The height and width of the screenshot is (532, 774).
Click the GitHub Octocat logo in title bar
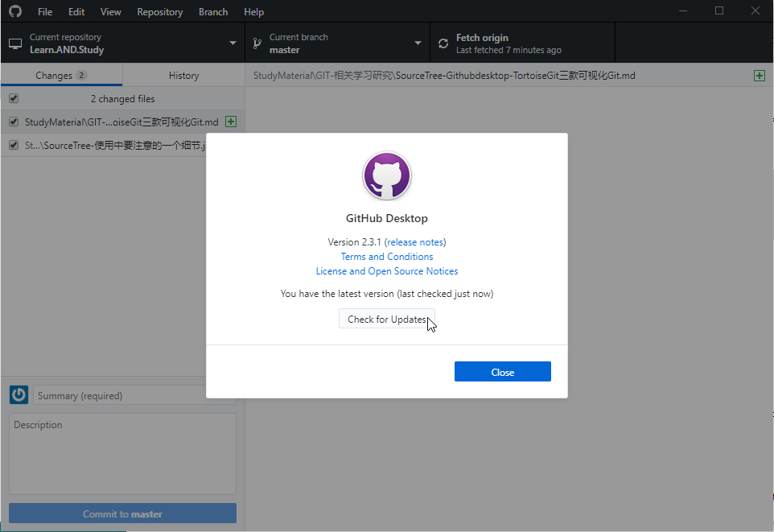point(15,11)
